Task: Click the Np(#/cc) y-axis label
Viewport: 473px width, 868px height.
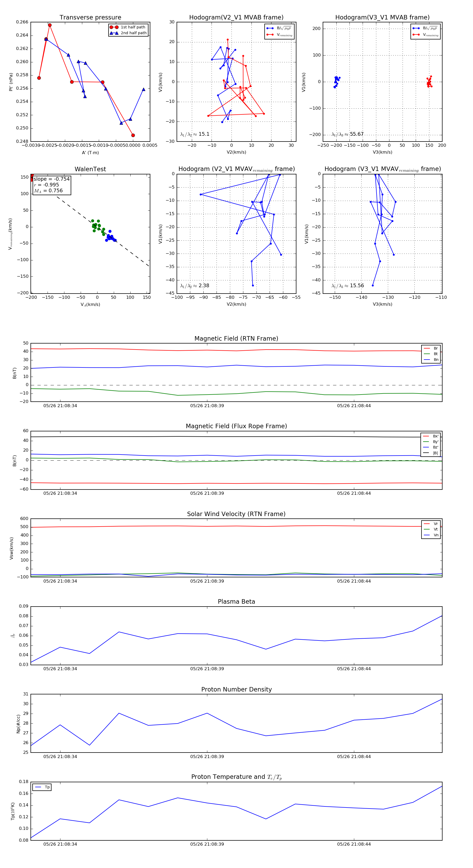Action: (18, 724)
